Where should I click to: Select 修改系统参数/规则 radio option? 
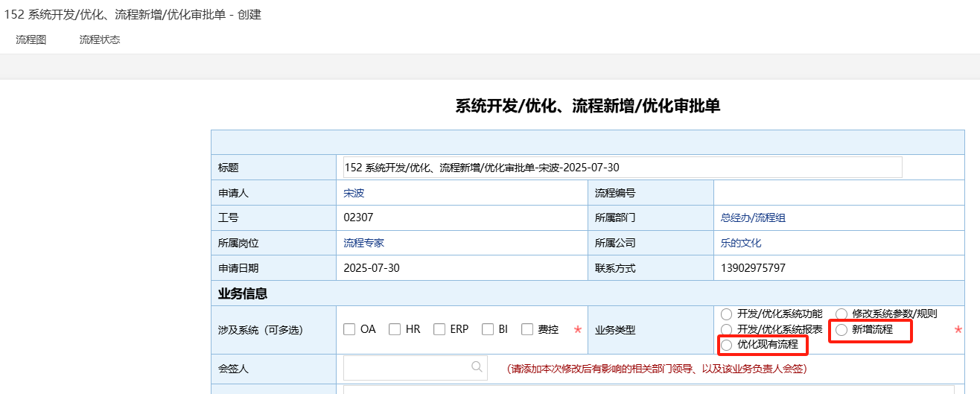pyautogui.click(x=841, y=314)
